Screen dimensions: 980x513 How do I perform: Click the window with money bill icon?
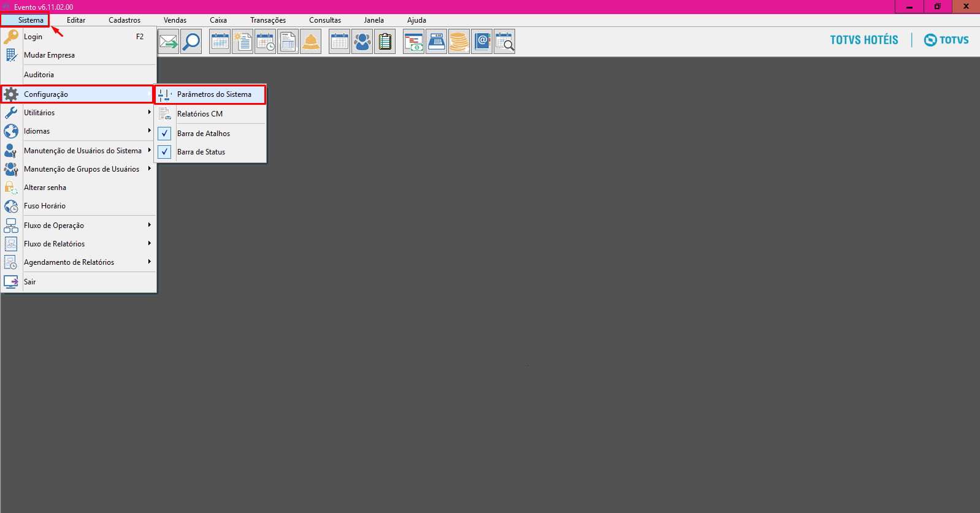(414, 42)
